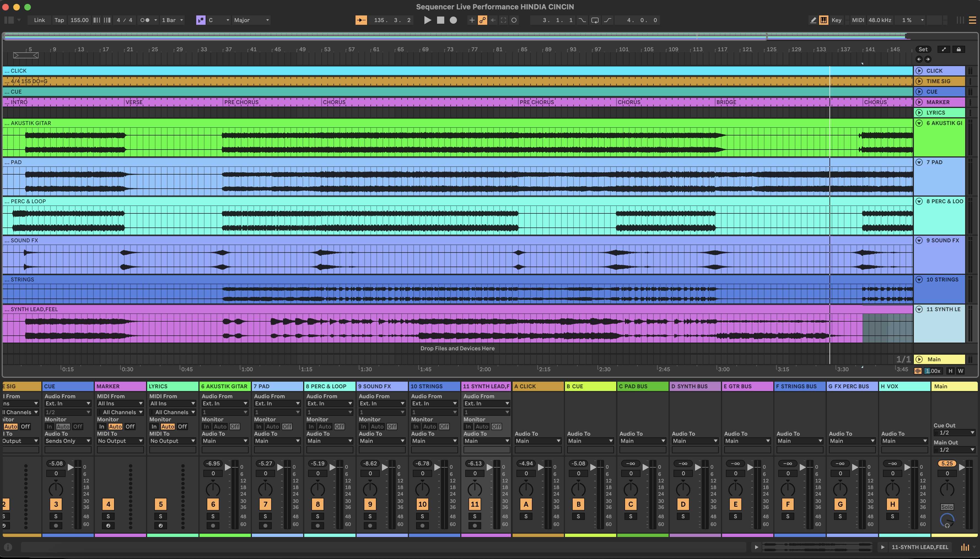This screenshot has width=980, height=559.
Task: Solo the 6 AKUSTIK GITAR track
Action: pos(213,516)
